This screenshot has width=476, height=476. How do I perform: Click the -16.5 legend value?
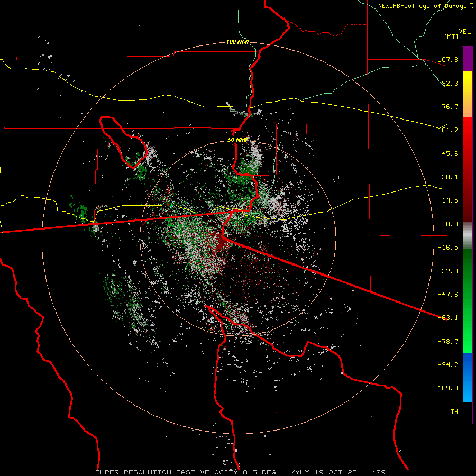click(448, 248)
